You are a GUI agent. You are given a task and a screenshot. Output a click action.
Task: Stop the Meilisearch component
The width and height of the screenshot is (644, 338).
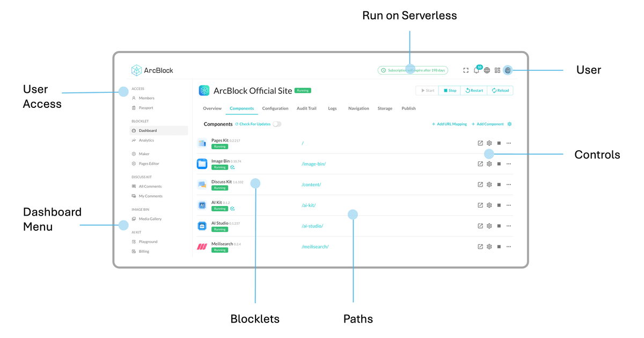(x=499, y=247)
